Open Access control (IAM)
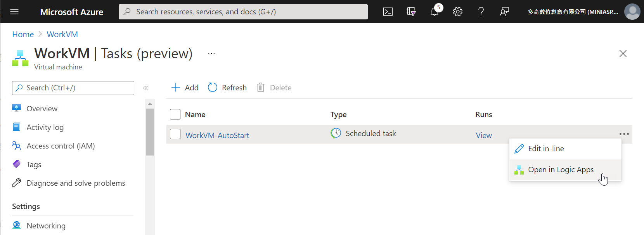Image resolution: width=644 pixels, height=235 pixels. point(61,146)
